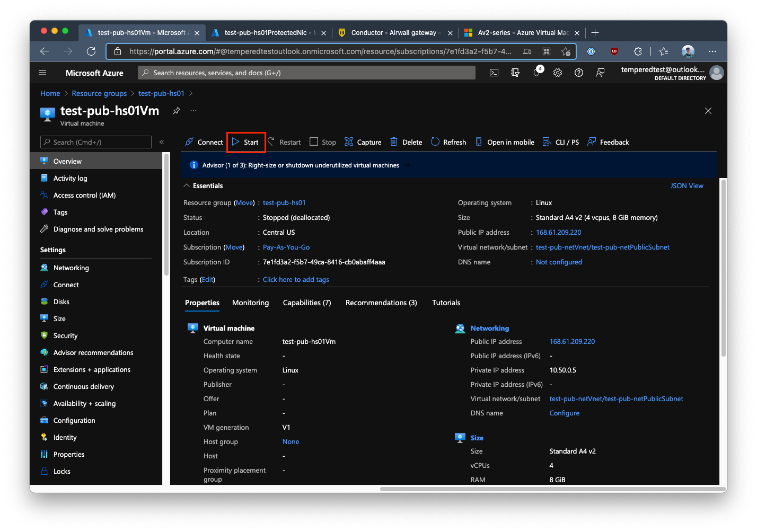Open the browser profile avatar

pyautogui.click(x=688, y=51)
